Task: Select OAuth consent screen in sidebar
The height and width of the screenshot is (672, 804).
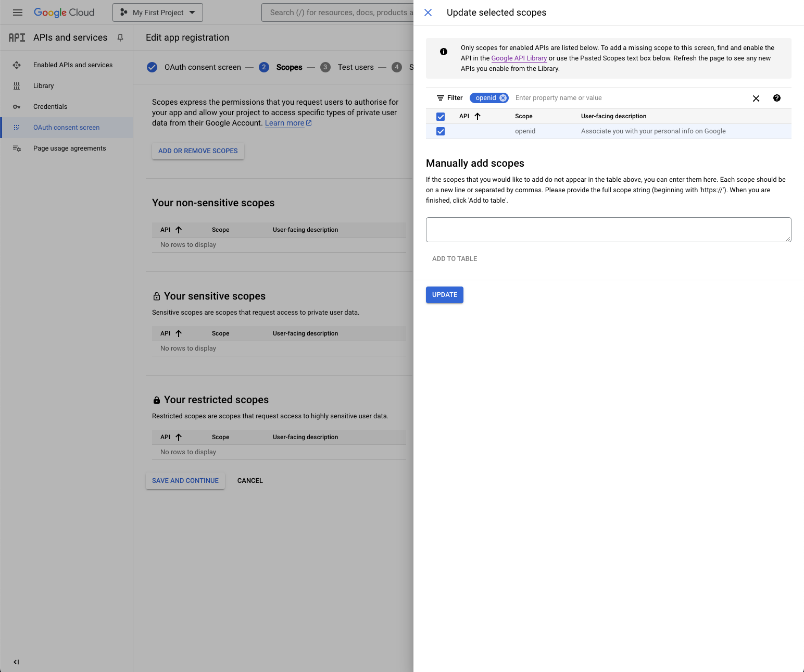Action: [x=67, y=128]
